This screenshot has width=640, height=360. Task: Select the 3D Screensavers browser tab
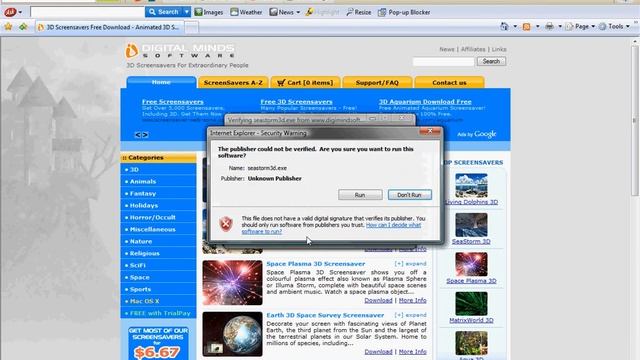(x=109, y=27)
